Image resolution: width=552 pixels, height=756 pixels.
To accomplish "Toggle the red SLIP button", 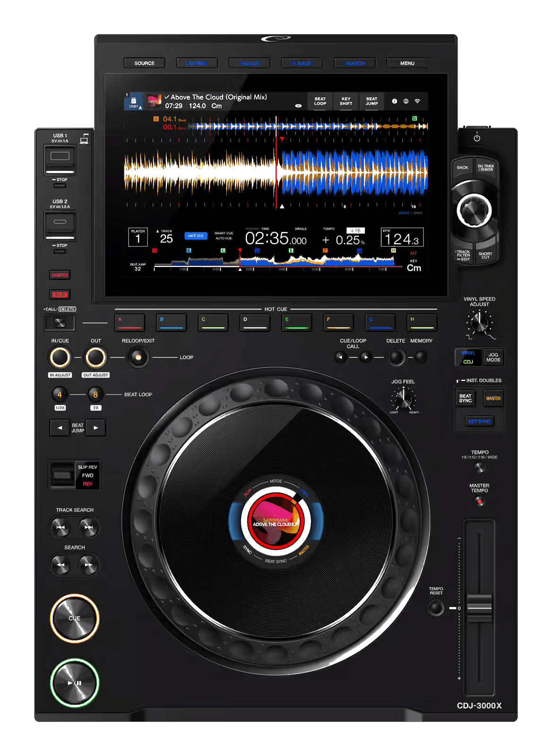I will point(60,295).
